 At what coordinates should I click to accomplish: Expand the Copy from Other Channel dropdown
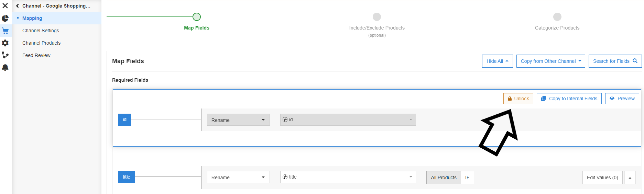550,61
